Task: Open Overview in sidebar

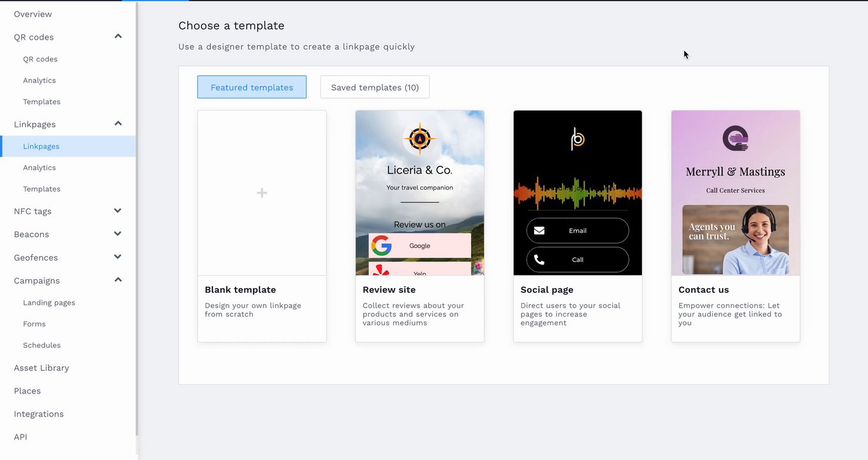Action: [33, 14]
